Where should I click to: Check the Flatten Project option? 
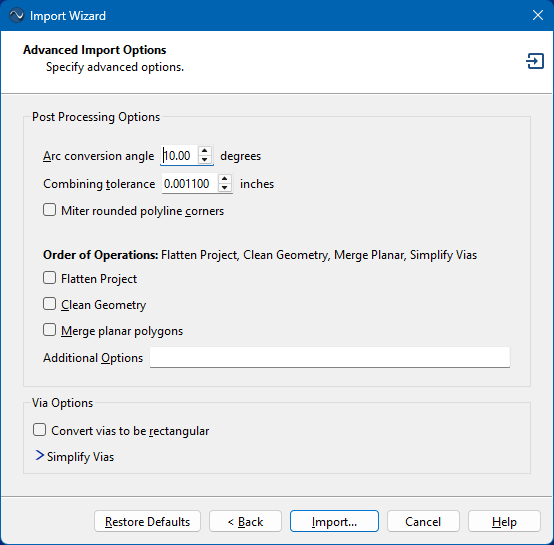(49, 278)
